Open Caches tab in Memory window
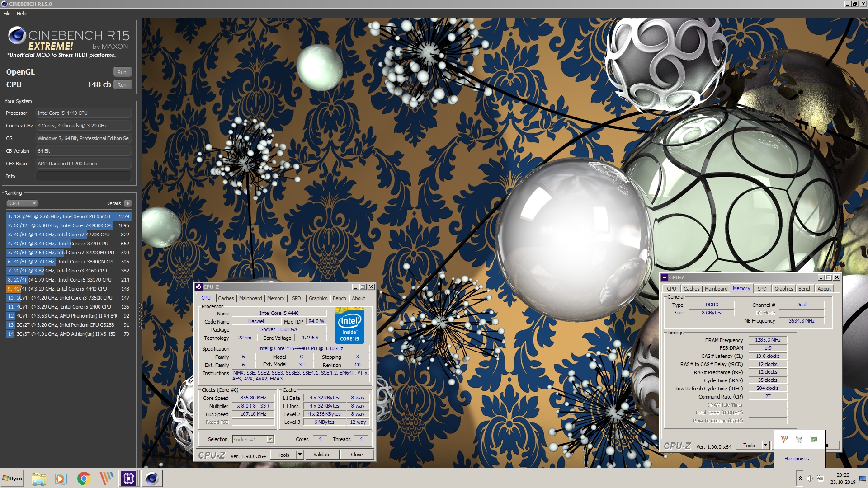 [x=692, y=289]
